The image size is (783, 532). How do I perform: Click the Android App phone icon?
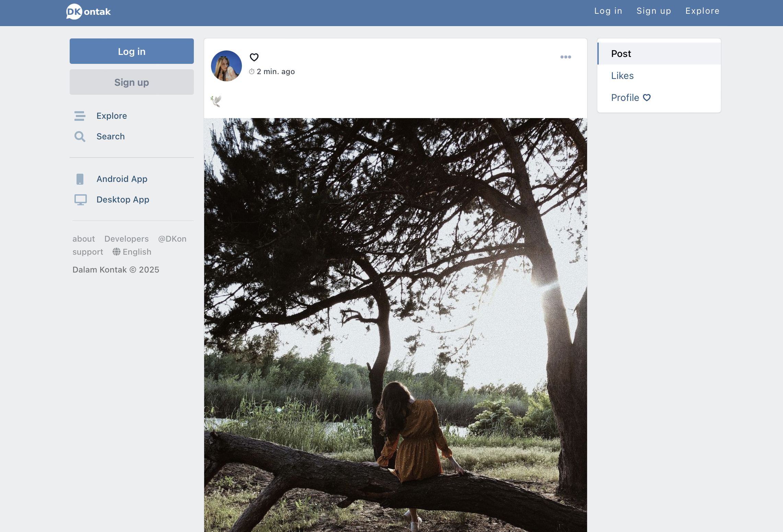coord(80,179)
